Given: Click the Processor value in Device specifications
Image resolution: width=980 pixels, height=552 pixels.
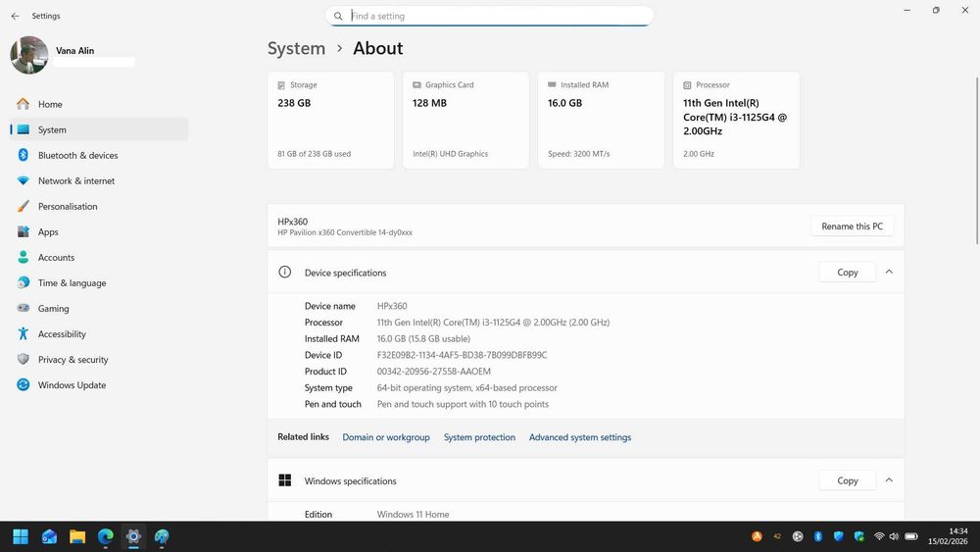Looking at the screenshot, I should coord(493,323).
